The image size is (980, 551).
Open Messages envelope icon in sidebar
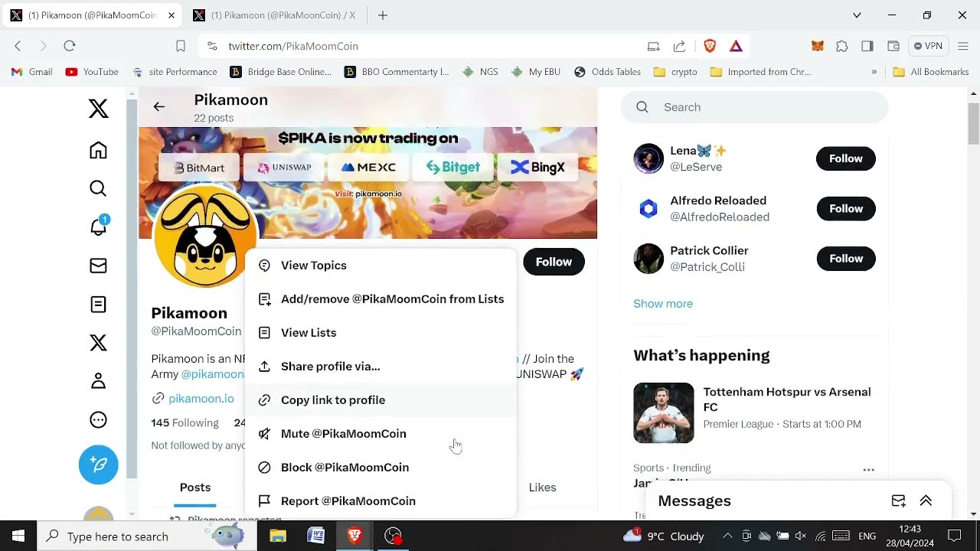tap(98, 266)
